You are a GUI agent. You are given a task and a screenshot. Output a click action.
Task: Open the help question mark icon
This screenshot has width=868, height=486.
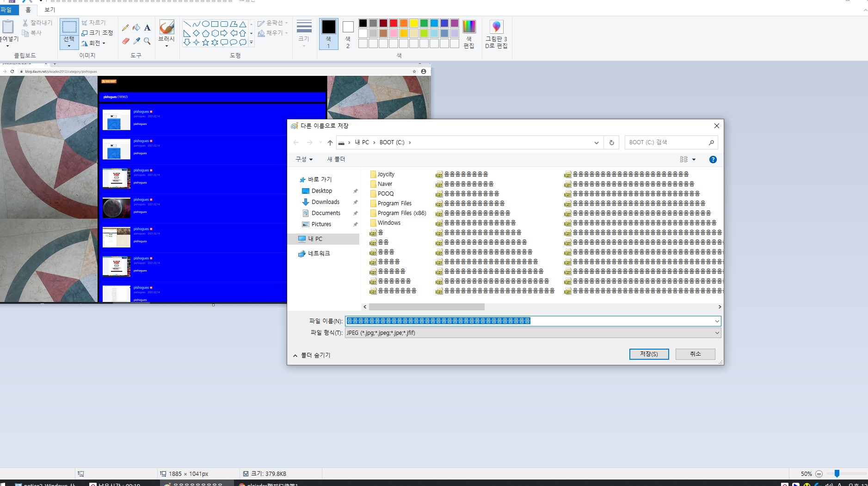(x=713, y=160)
